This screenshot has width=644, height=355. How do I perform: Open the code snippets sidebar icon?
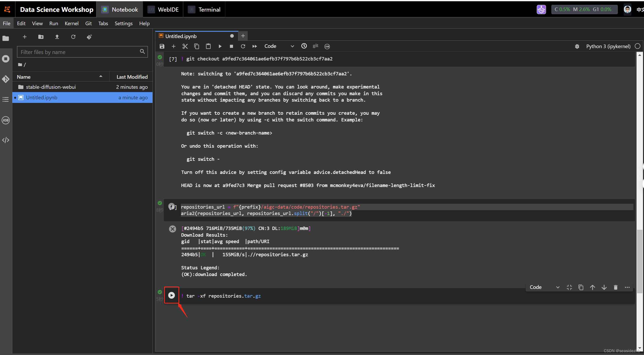[6, 140]
